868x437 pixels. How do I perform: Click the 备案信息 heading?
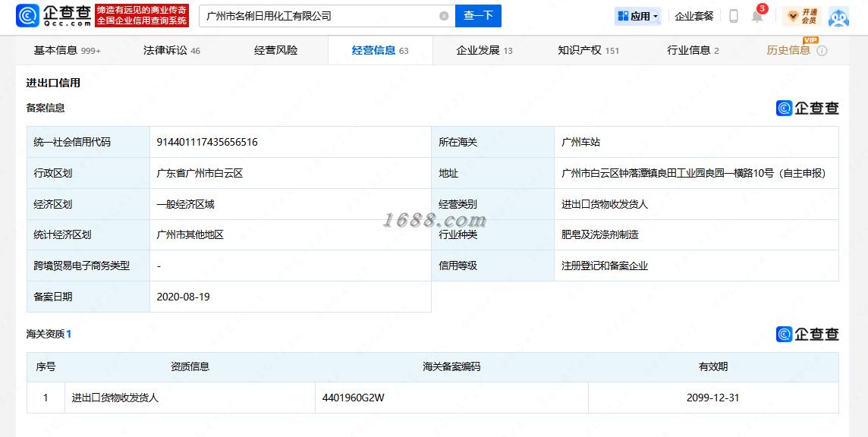46,108
